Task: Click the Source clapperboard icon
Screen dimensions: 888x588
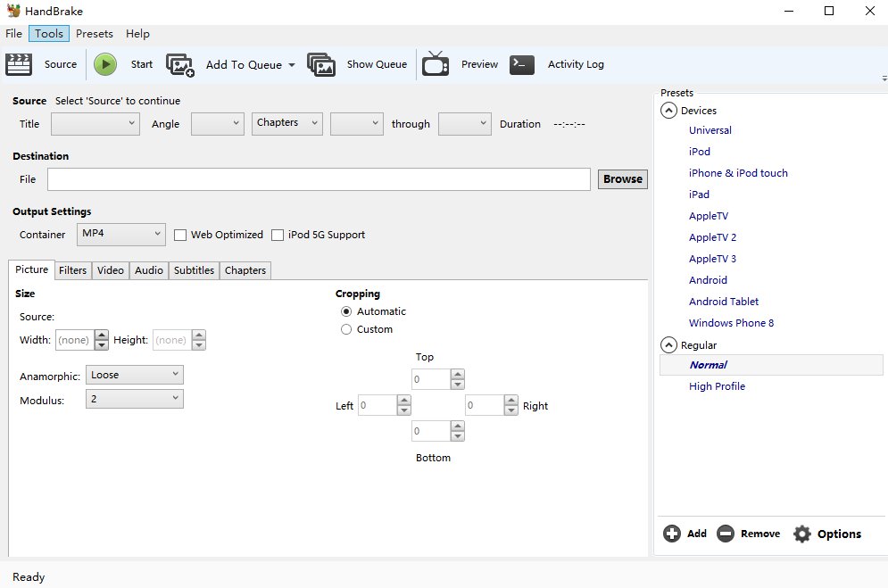Action: point(19,64)
